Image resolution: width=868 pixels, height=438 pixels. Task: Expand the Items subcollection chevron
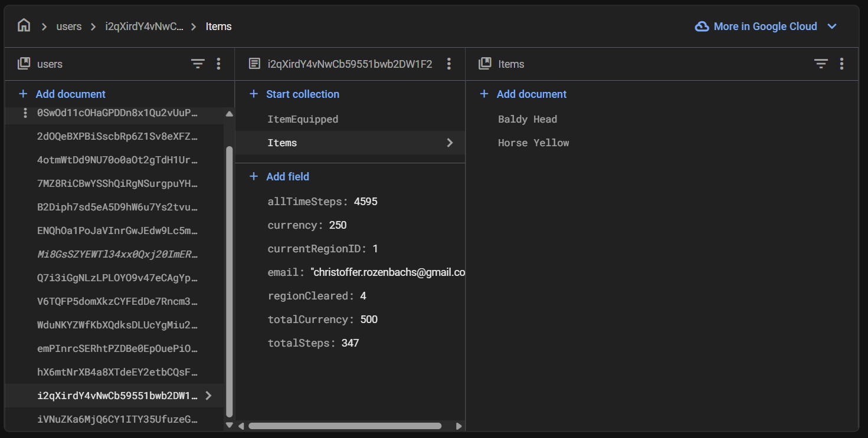(450, 143)
